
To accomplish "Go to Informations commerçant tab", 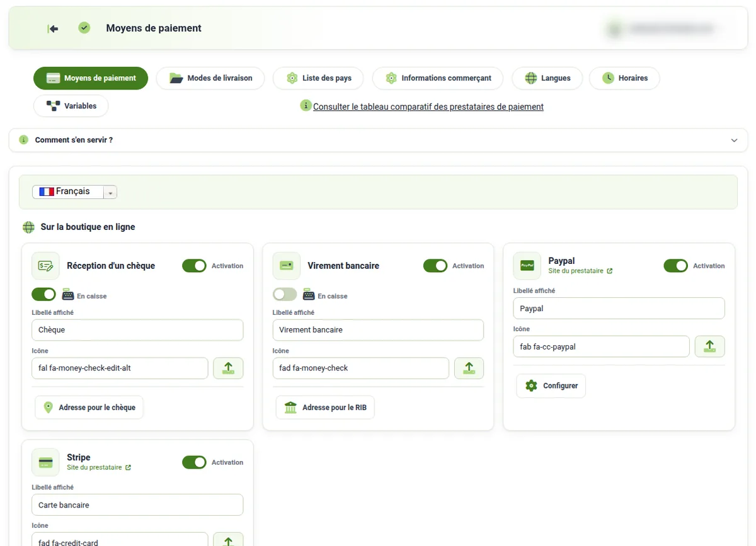I will (x=438, y=78).
